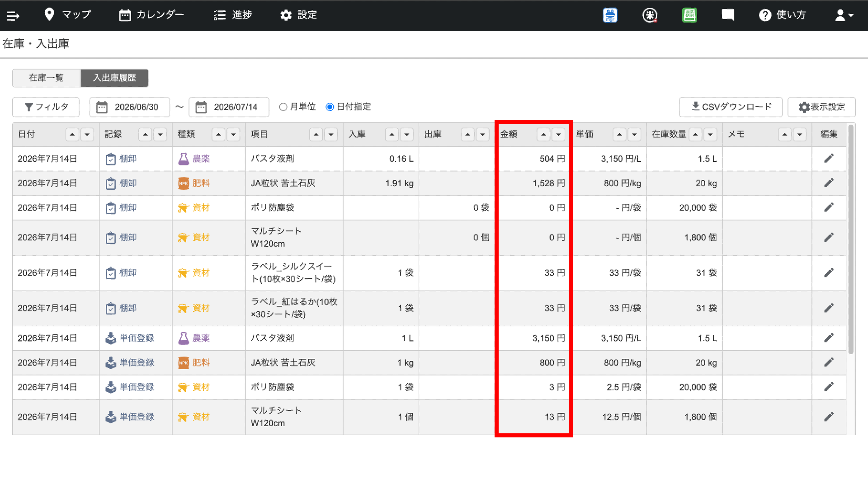Click the 2.5 円/袋 unit price cell
The image size is (868, 488).
click(x=609, y=387)
